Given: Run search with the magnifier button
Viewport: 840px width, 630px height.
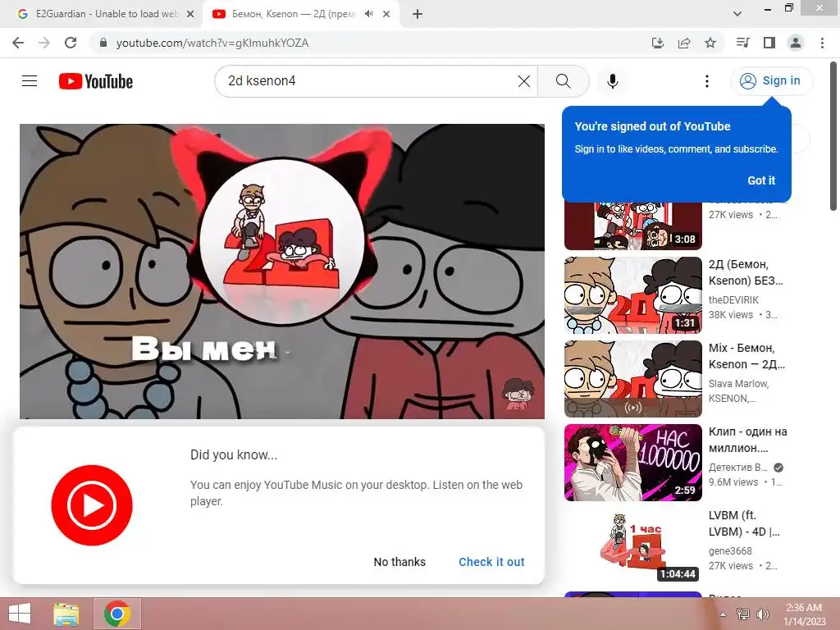Looking at the screenshot, I should tap(563, 81).
